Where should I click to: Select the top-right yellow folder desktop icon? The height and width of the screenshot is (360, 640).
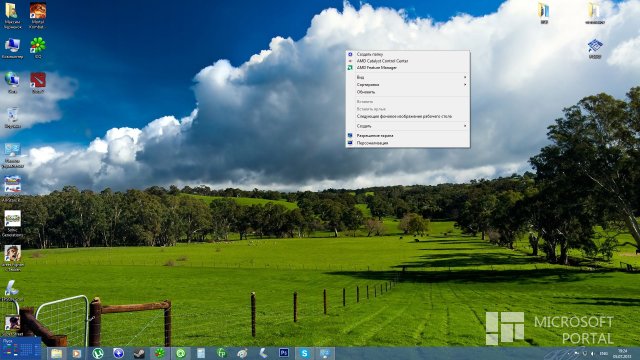(595, 13)
